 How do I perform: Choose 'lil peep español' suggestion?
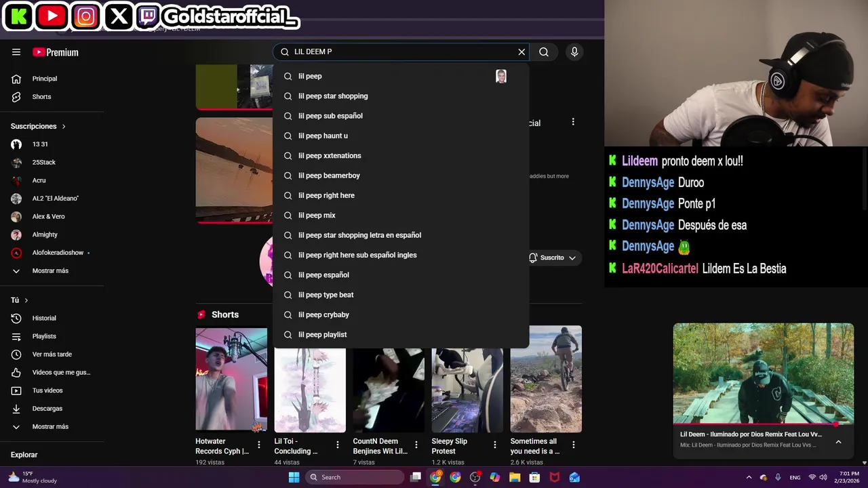(x=401, y=274)
